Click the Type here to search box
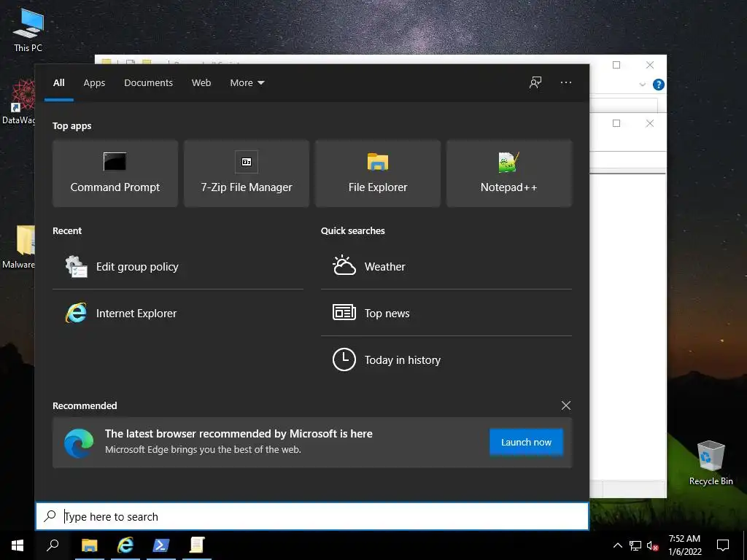 [x=312, y=516]
